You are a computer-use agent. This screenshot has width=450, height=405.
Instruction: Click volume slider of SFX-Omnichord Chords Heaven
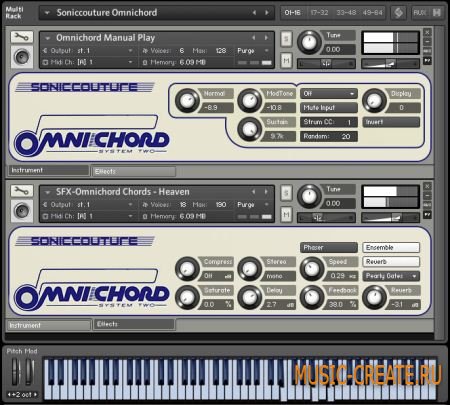390,218
